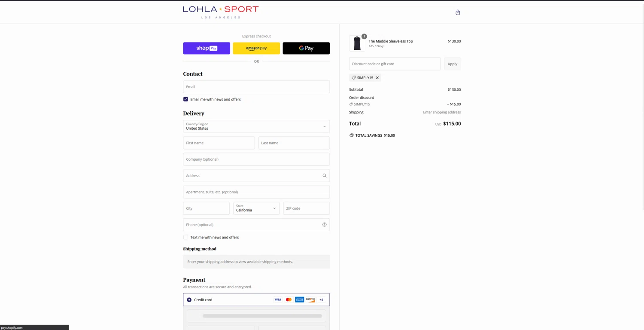Focus the Email input field
Viewport: 644px width, 330px height.
[x=256, y=87]
